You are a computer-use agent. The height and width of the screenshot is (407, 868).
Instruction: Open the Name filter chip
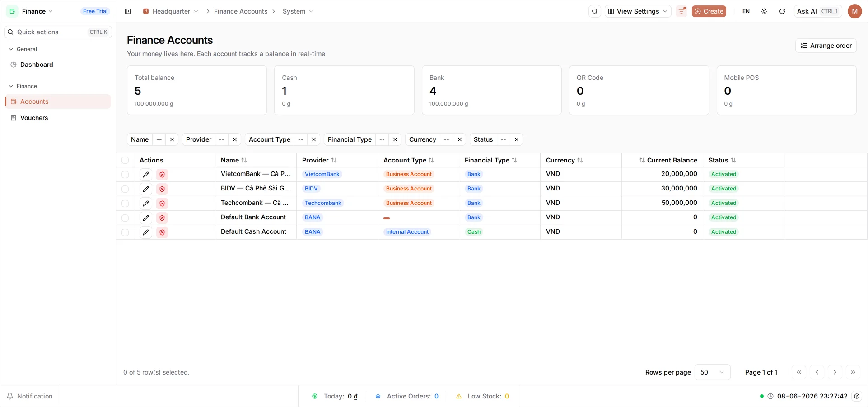coord(140,139)
